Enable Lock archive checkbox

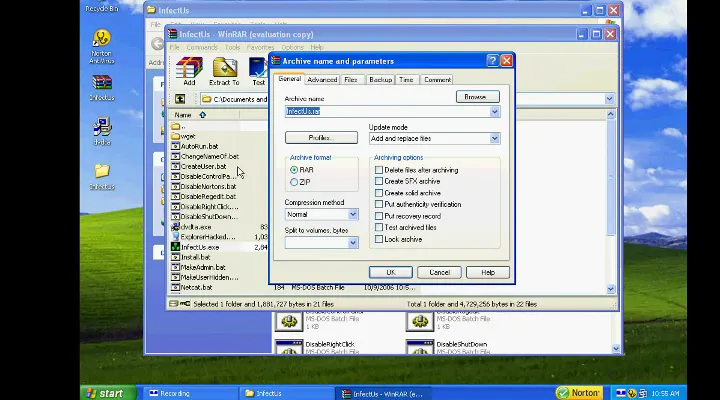(x=379, y=239)
